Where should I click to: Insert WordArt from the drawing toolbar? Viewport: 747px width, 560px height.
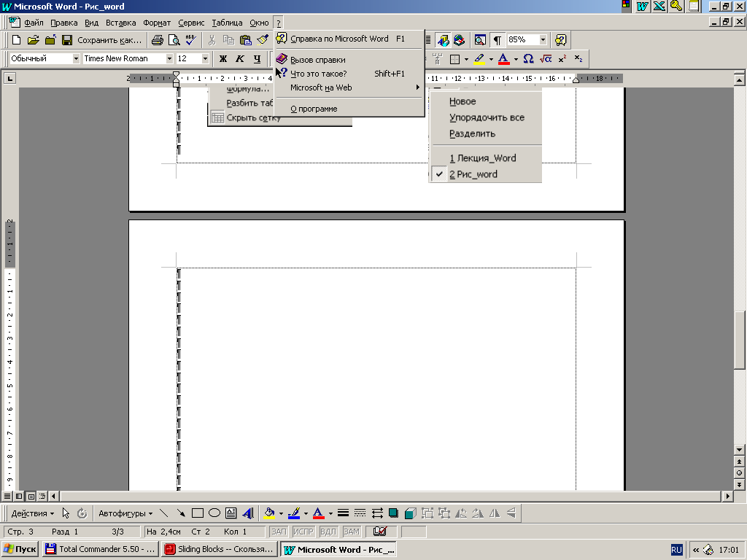coord(248,513)
